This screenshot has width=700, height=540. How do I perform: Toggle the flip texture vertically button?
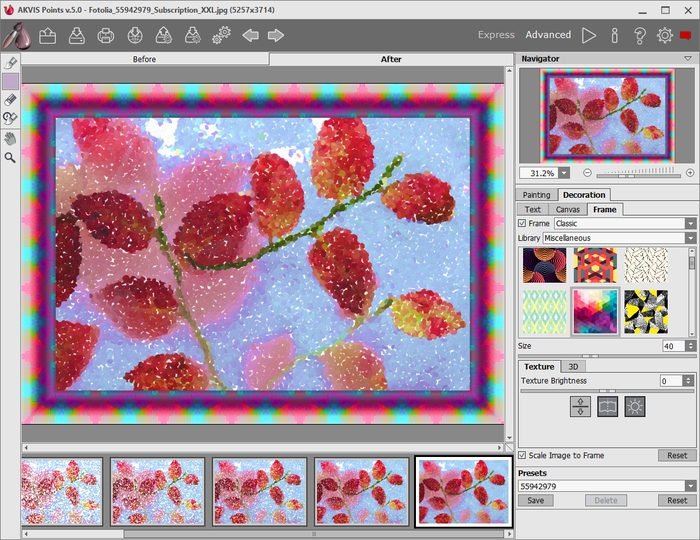(x=580, y=406)
